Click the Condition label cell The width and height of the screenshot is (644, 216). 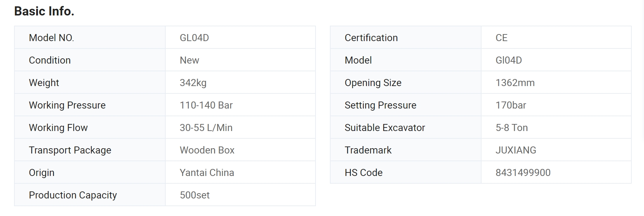[50, 60]
